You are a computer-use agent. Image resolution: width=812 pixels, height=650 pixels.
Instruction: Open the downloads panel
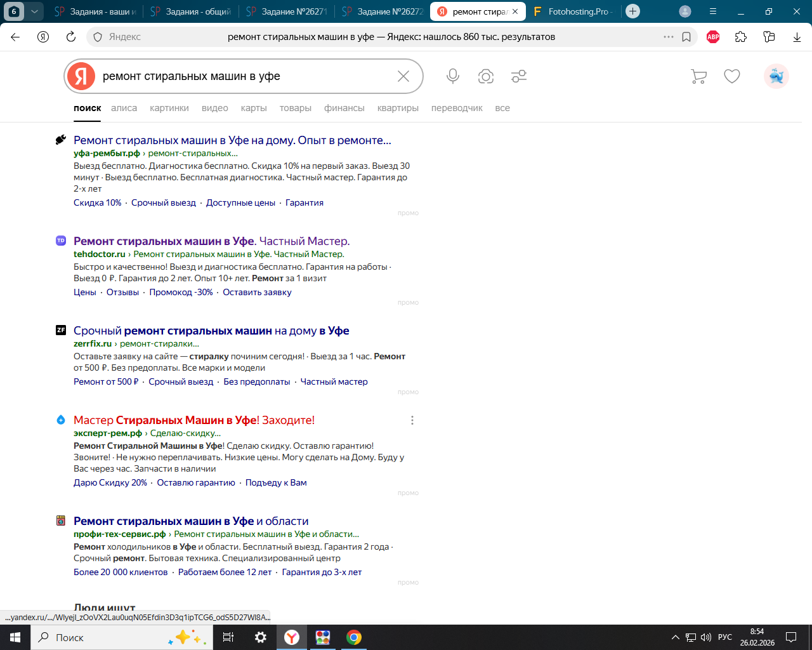(x=797, y=37)
